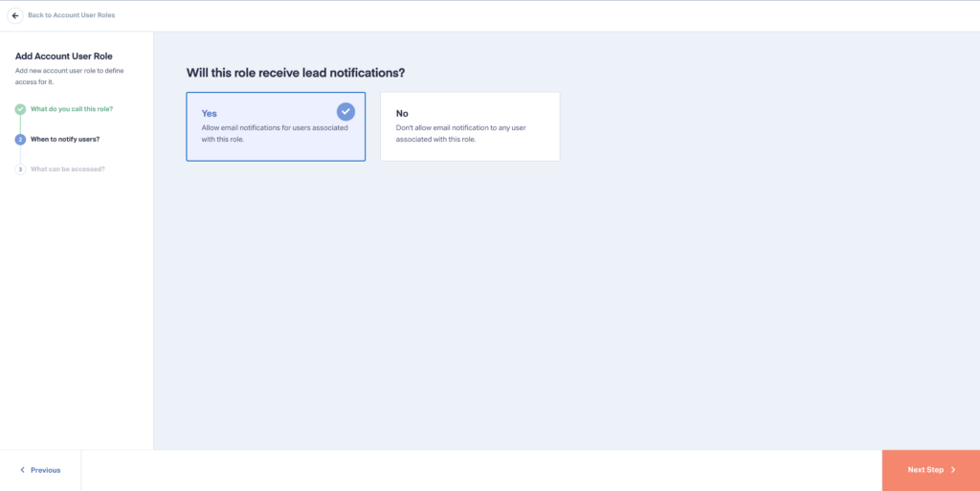
Task: Click 'Add new account user role' description text
Action: [69, 77]
